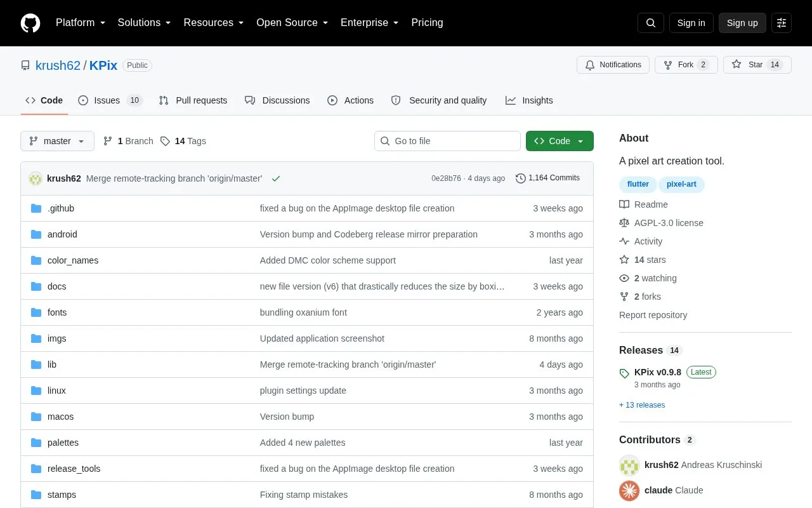The height and width of the screenshot is (508, 812).
Task: Expand the Resources menu
Action: coord(214,23)
